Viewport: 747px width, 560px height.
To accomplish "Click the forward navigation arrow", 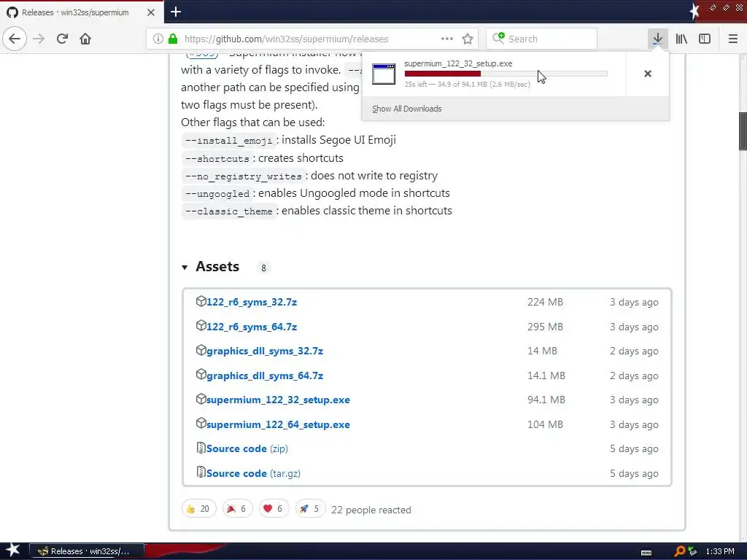I will 39,39.
